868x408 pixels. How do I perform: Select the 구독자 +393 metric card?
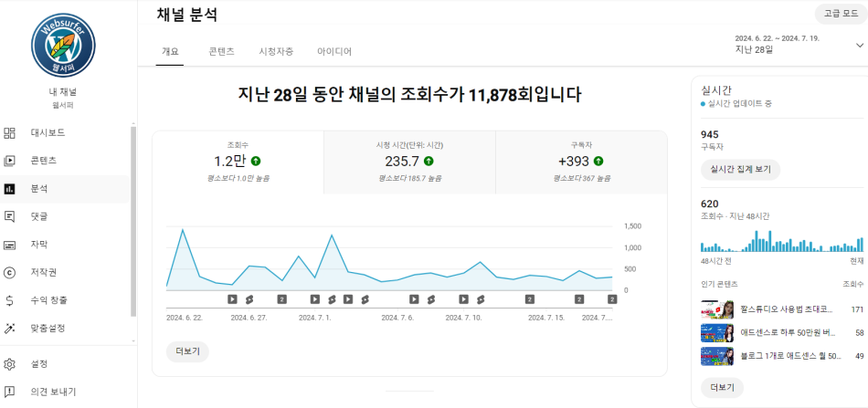[581, 162]
